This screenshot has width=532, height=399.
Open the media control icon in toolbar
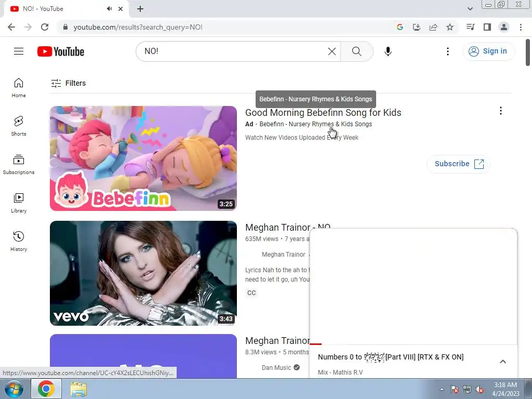pos(470,27)
